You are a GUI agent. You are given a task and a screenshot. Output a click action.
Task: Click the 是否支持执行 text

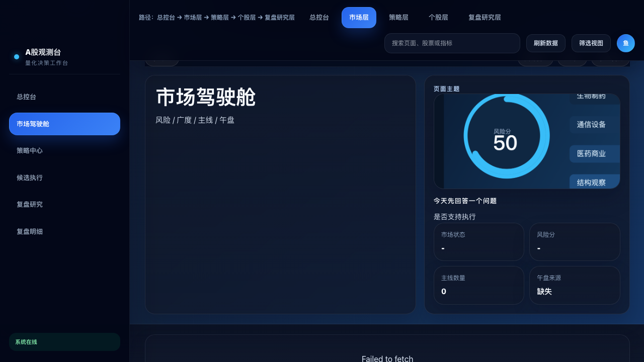click(x=455, y=217)
